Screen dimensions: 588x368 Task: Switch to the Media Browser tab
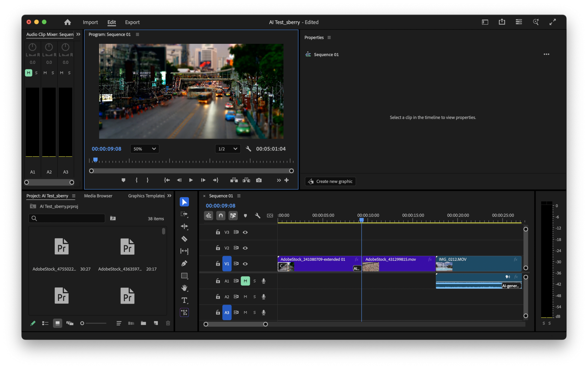(98, 195)
